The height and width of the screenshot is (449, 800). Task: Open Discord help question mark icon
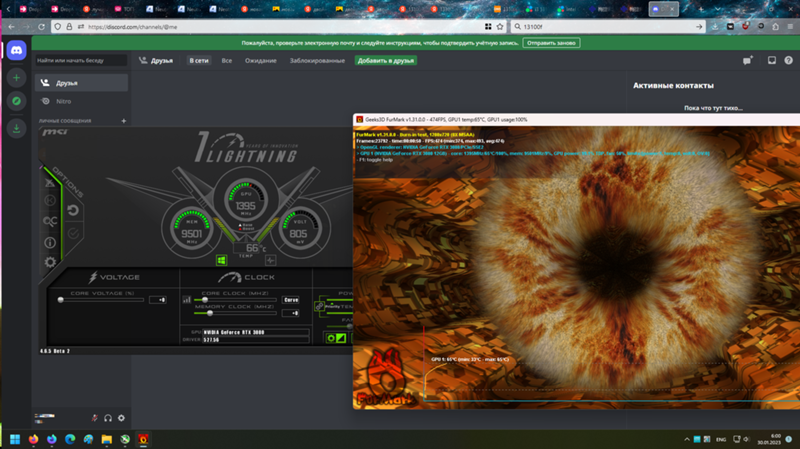pyautogui.click(x=788, y=60)
